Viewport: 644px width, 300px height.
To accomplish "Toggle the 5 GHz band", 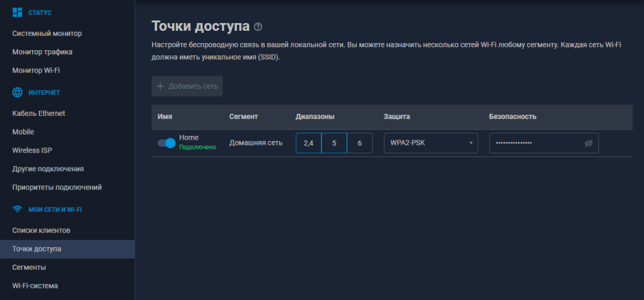I will tap(334, 143).
